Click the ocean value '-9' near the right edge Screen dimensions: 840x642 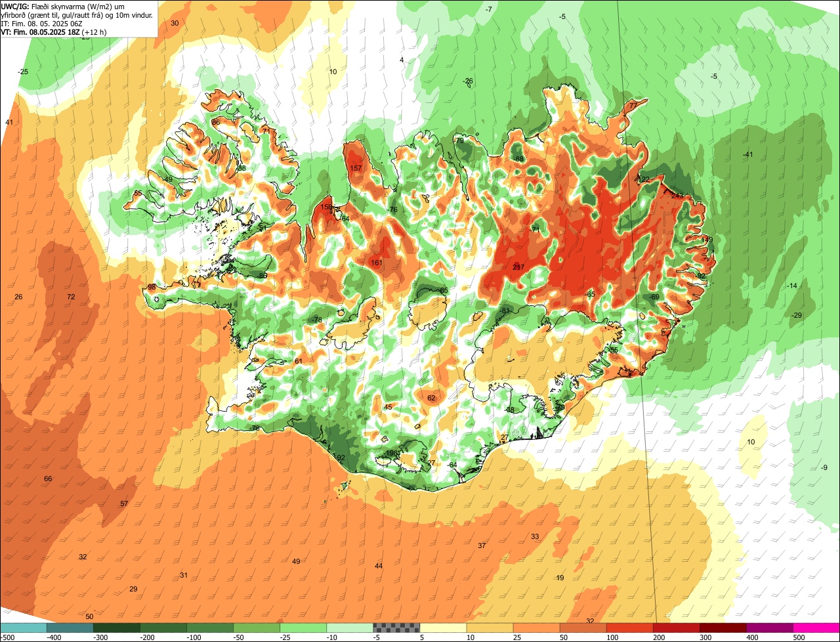pyautogui.click(x=824, y=467)
